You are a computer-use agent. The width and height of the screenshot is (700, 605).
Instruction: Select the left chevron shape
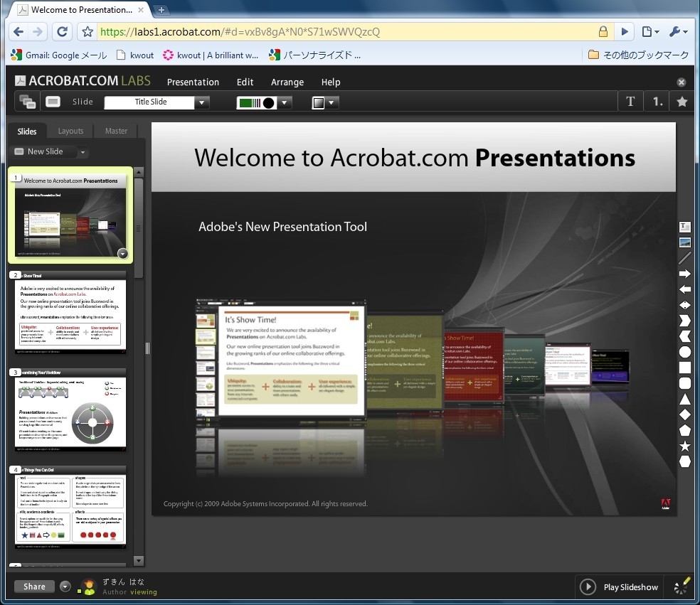pos(685,336)
